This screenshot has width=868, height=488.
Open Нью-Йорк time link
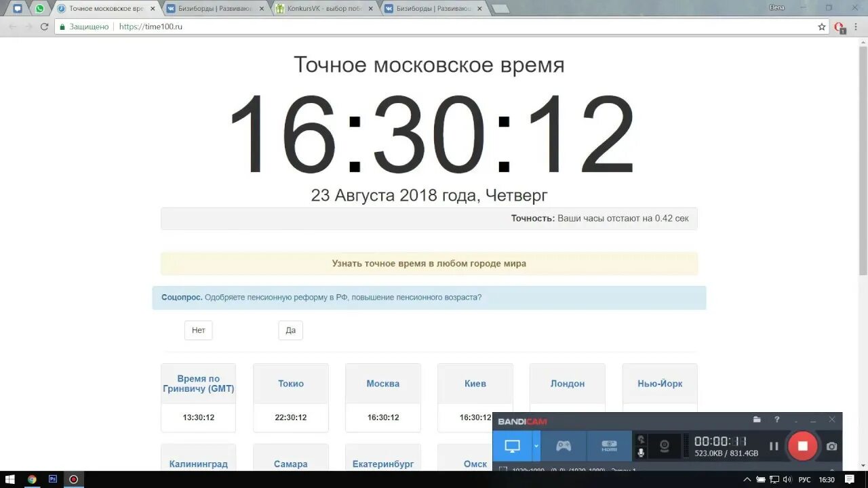point(660,384)
